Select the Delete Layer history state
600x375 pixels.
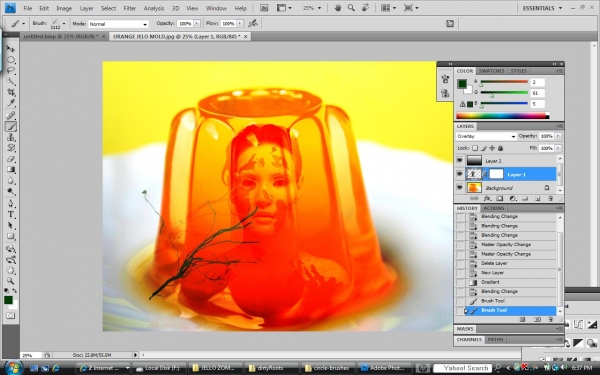tap(510, 263)
